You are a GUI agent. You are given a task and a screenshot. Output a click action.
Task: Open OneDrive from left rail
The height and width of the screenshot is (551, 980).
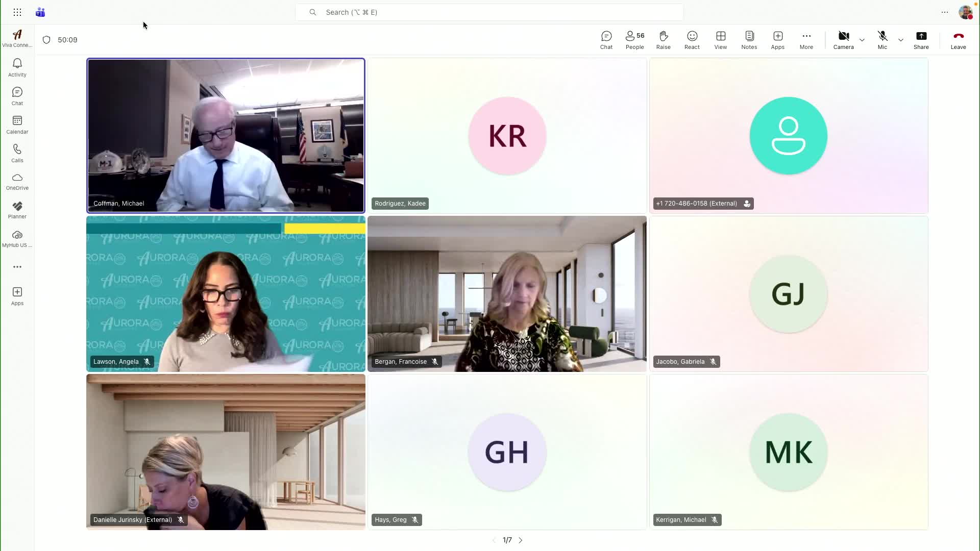(17, 181)
